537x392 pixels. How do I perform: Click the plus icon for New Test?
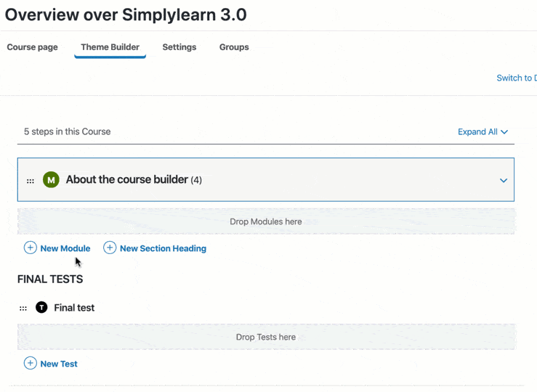pos(31,364)
